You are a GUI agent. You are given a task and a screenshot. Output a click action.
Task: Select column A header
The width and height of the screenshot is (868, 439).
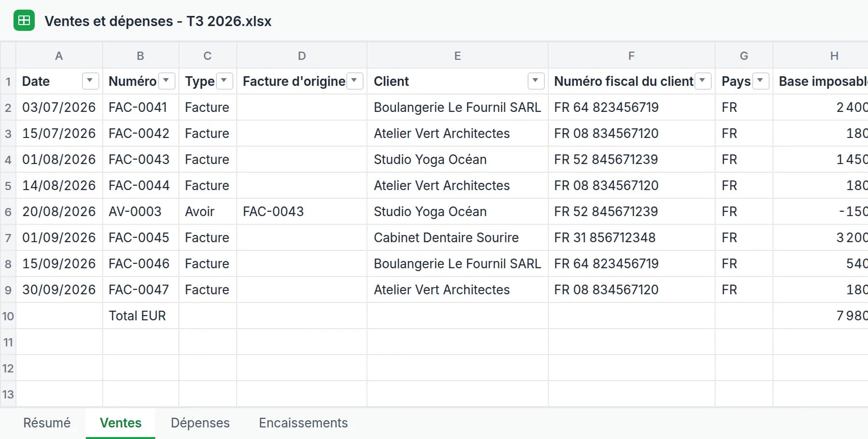pos(59,56)
